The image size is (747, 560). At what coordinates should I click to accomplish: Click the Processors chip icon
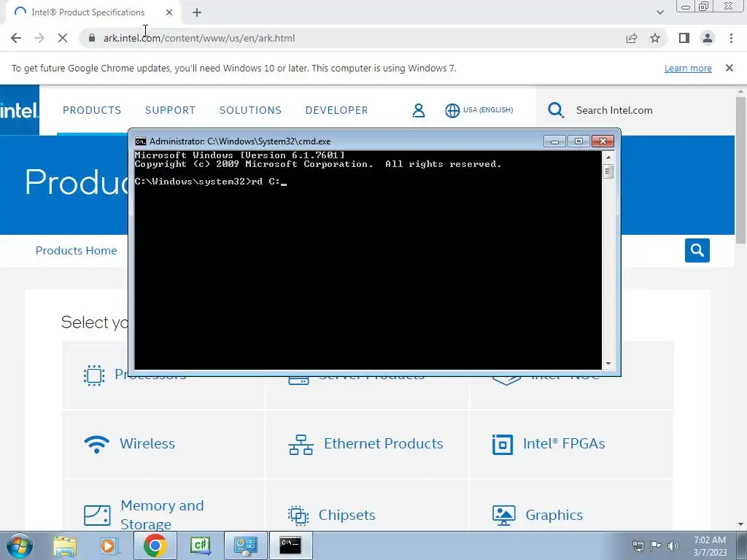94,376
